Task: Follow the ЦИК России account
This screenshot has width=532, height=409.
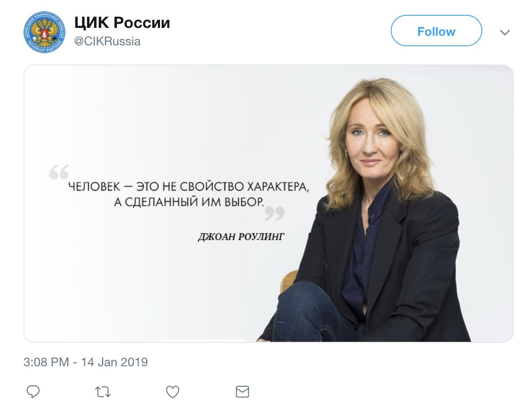Action: pyautogui.click(x=436, y=31)
